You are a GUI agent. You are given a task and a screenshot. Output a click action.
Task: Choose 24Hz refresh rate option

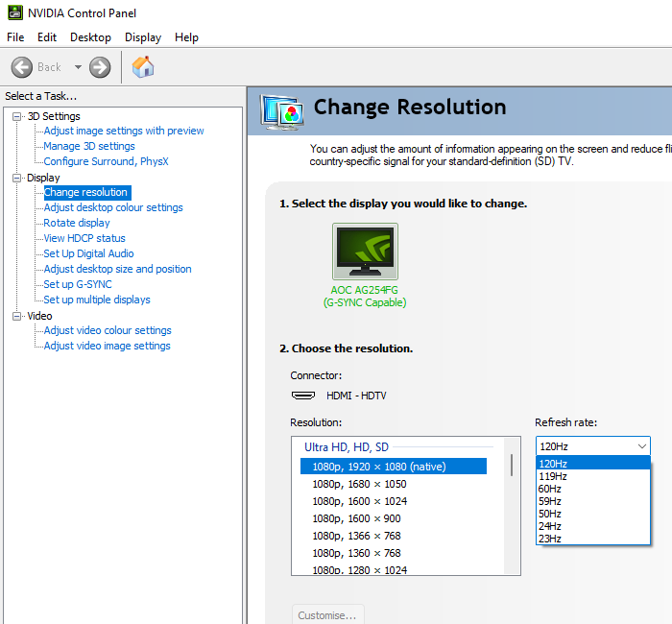coord(593,526)
